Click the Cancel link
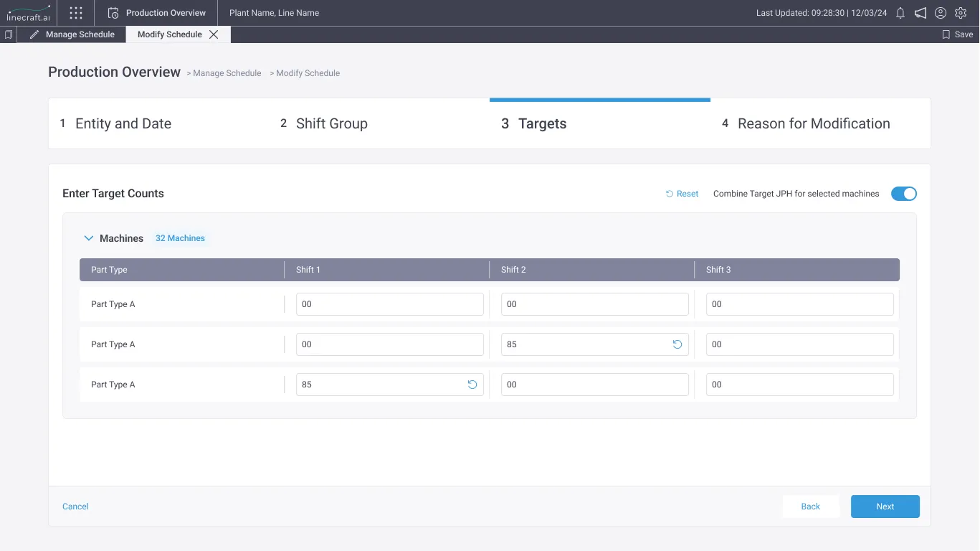 [x=75, y=507]
